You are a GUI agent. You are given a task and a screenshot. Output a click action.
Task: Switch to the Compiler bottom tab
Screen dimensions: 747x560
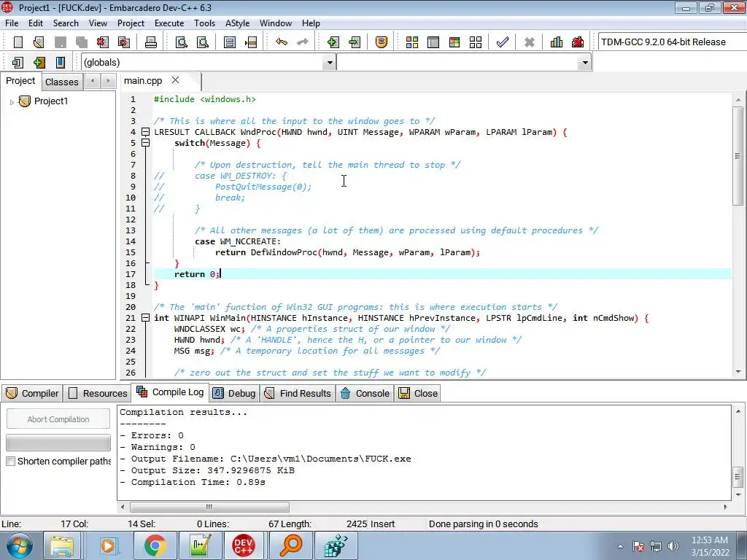(32, 393)
